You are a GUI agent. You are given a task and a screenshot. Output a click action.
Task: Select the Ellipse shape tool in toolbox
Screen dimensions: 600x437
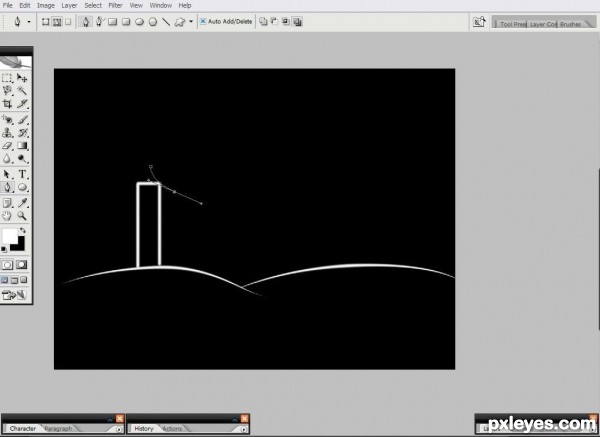click(22, 187)
